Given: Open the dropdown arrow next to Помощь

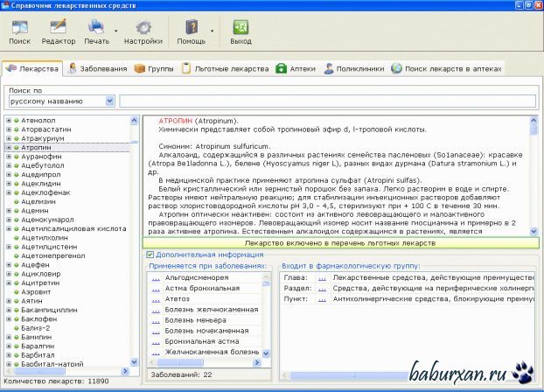Looking at the screenshot, I should tap(213, 30).
